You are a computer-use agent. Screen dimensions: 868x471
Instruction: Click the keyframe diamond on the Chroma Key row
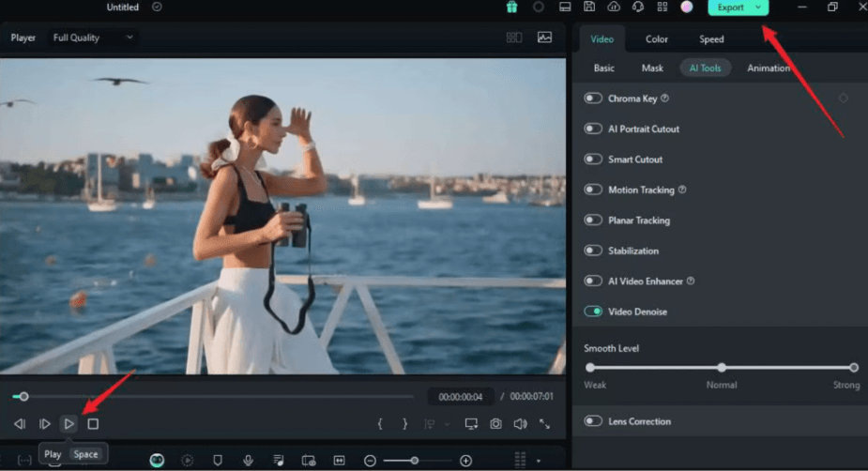tap(843, 98)
